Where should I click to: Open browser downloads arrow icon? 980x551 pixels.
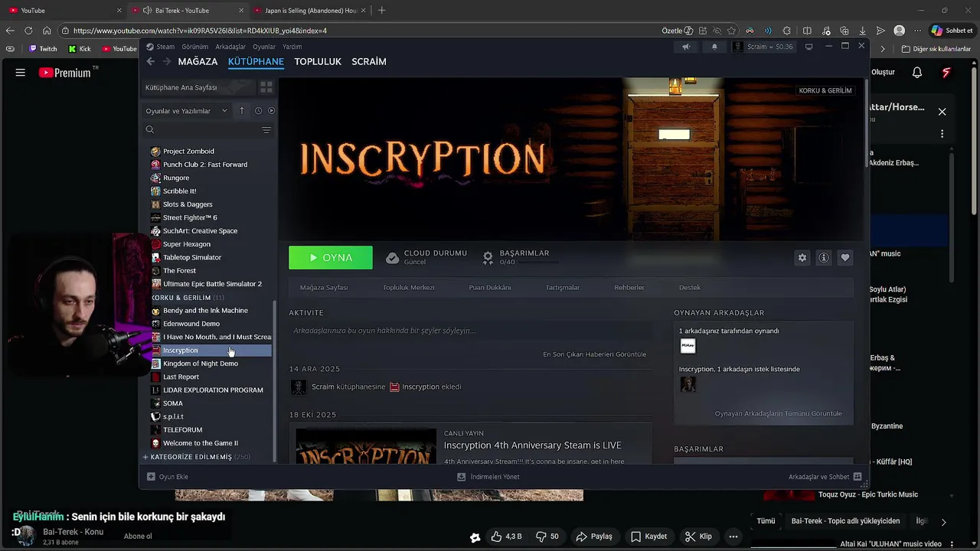tap(862, 31)
